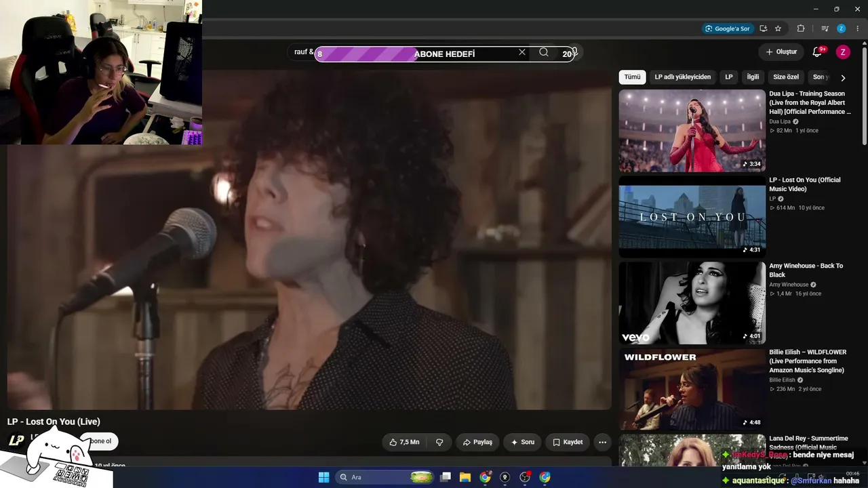The image size is (868, 488).
Task: Open the OBS Studio taskbar icon
Action: click(525, 477)
